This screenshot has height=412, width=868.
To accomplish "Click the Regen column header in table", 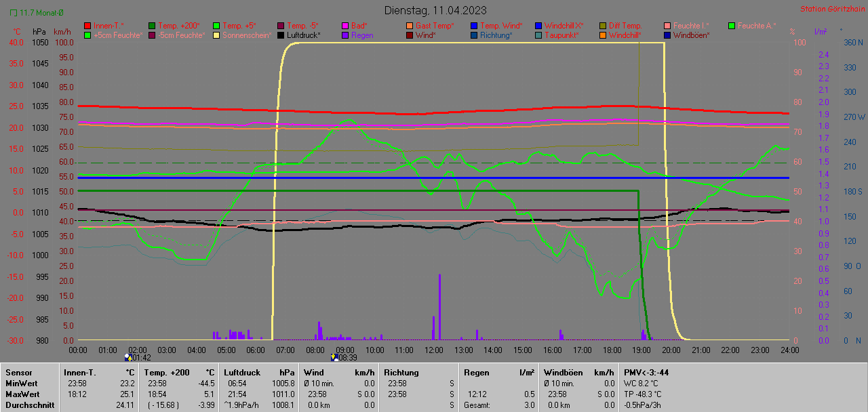I will coord(477,373).
